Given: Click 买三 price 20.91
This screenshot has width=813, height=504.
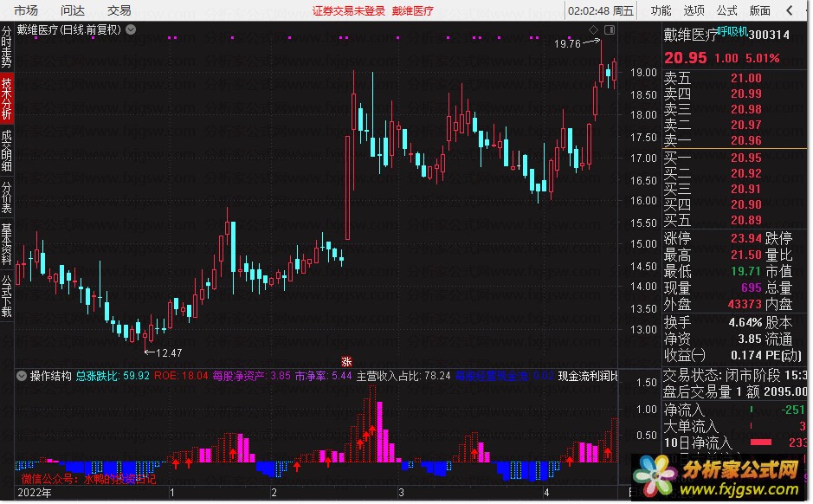Looking at the screenshot, I should coord(746,189).
